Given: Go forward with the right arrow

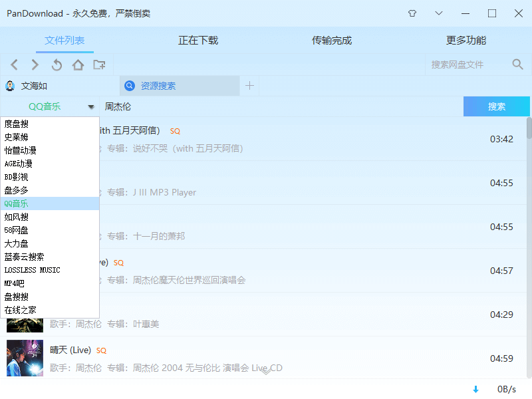Looking at the screenshot, I should coord(35,65).
